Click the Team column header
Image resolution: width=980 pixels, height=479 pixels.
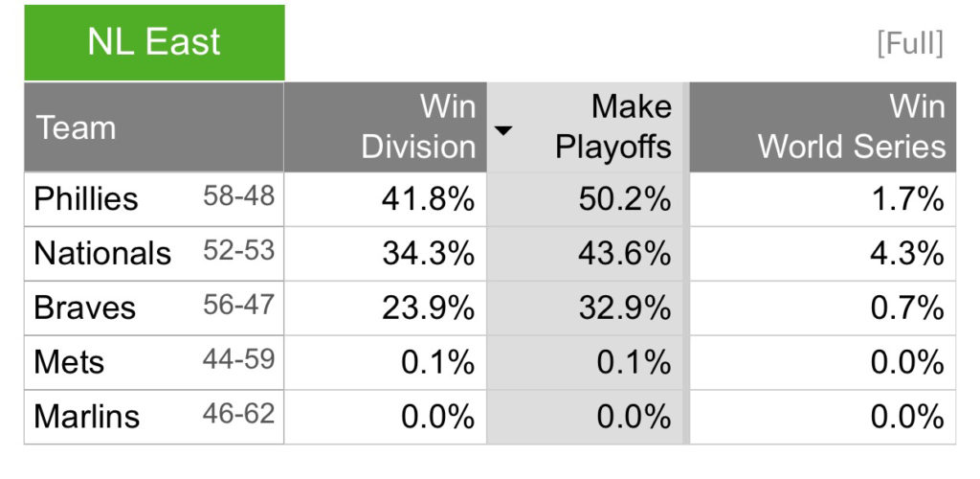click(77, 127)
